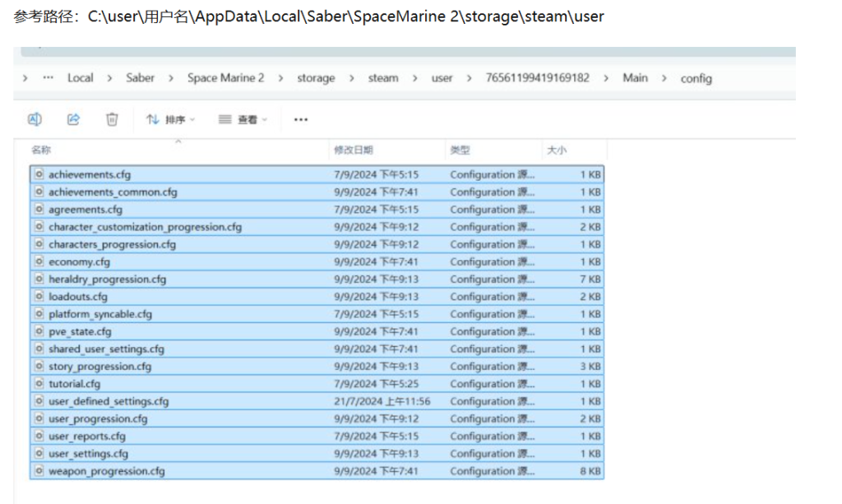Select user_progression.cfg file
The width and height of the screenshot is (842, 504).
(317, 418)
